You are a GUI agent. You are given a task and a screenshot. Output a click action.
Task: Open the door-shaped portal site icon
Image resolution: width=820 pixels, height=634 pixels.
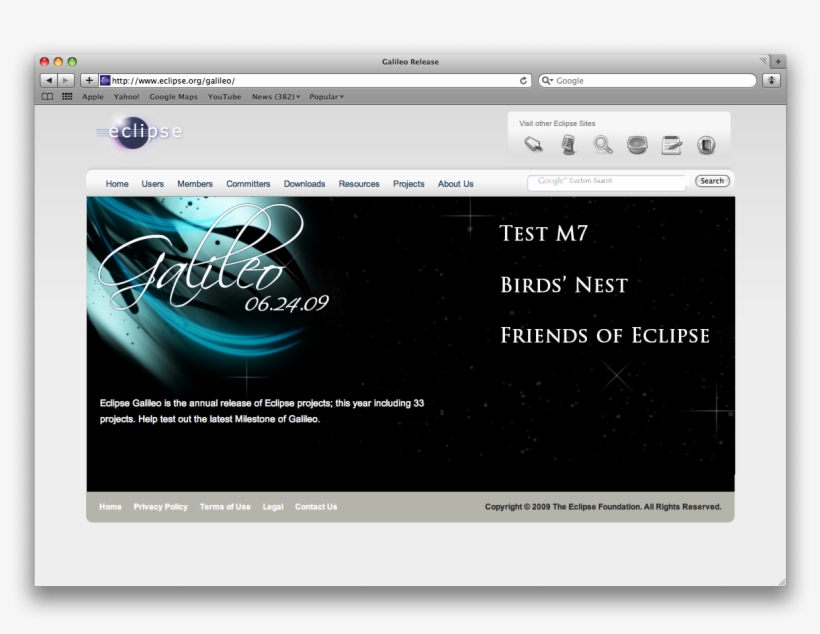(x=704, y=143)
